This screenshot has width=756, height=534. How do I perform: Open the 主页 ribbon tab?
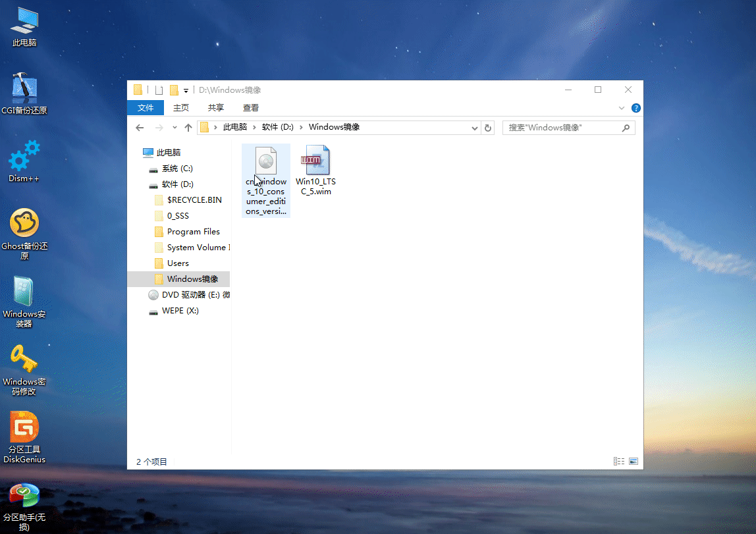pyautogui.click(x=181, y=108)
